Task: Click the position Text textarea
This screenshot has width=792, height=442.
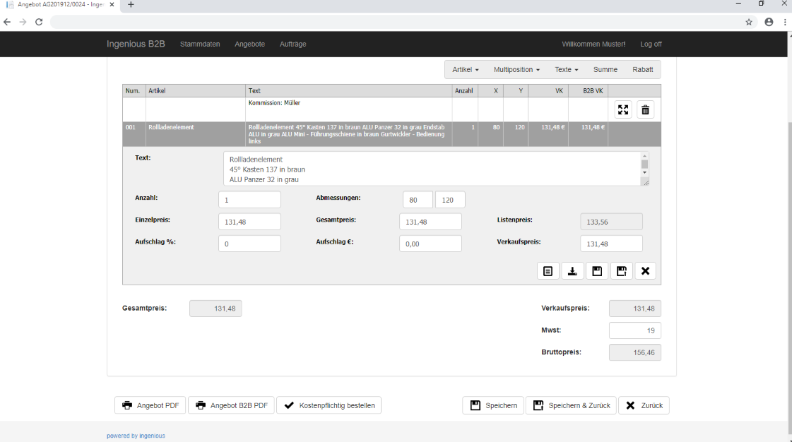Action: [436, 169]
